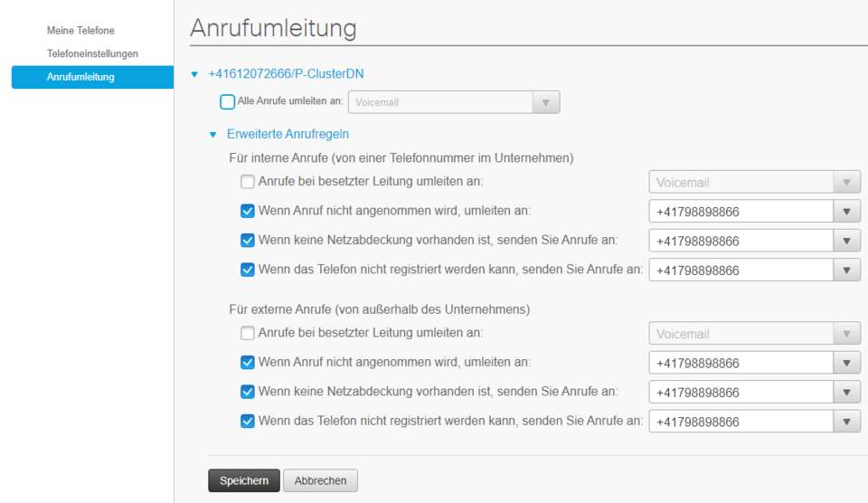
Task: Click external unanswered call number field
Action: click(740, 364)
